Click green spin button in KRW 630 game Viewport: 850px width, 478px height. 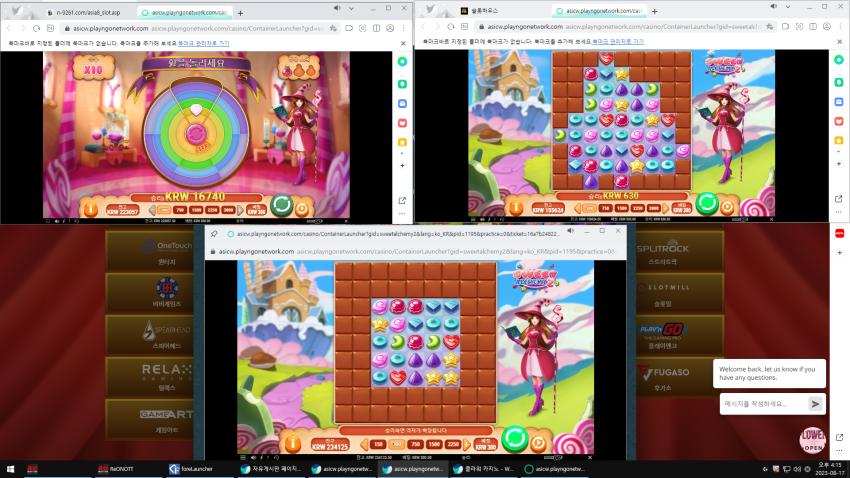pos(707,203)
